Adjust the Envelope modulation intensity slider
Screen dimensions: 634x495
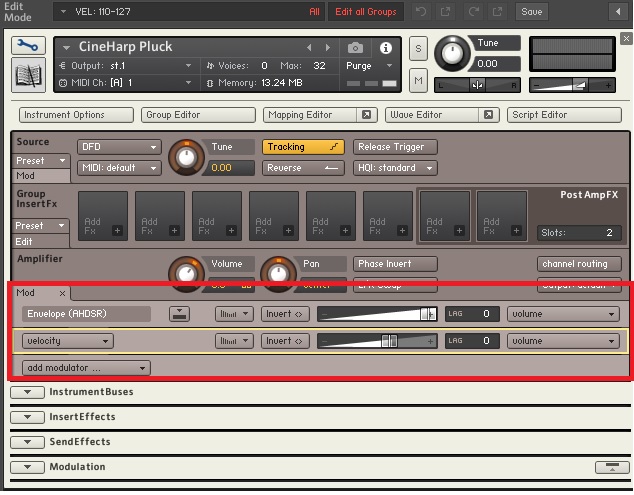pos(377,314)
